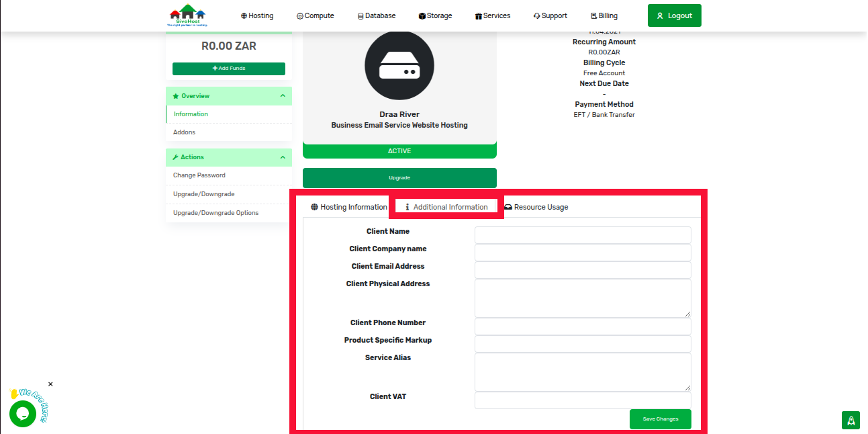
Task: Switch to Additional Information tab
Action: click(446, 207)
